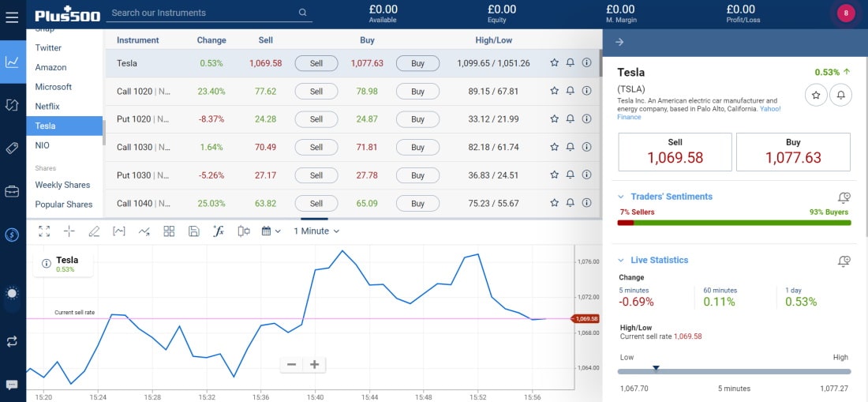Screen dimensions: 868x402
Task: Click the search magnifier icon
Action: pos(302,13)
